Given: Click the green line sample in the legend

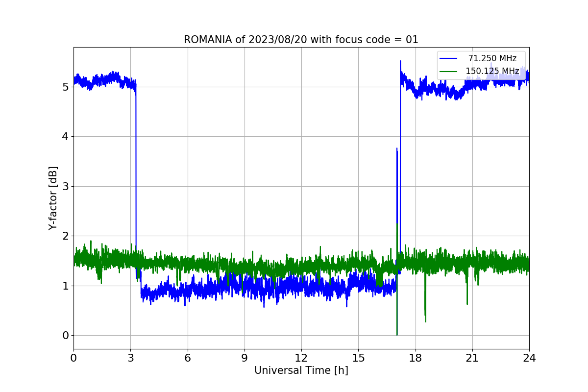Looking at the screenshot, I should [x=448, y=71].
